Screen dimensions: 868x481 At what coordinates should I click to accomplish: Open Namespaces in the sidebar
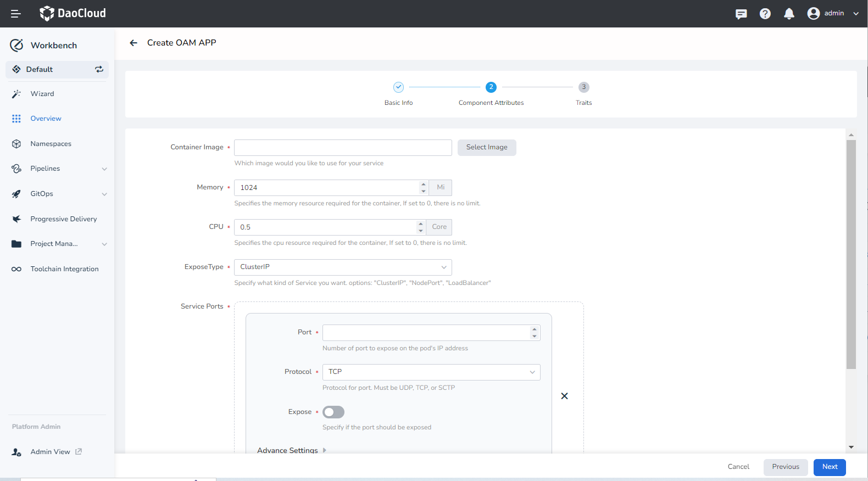coord(51,144)
